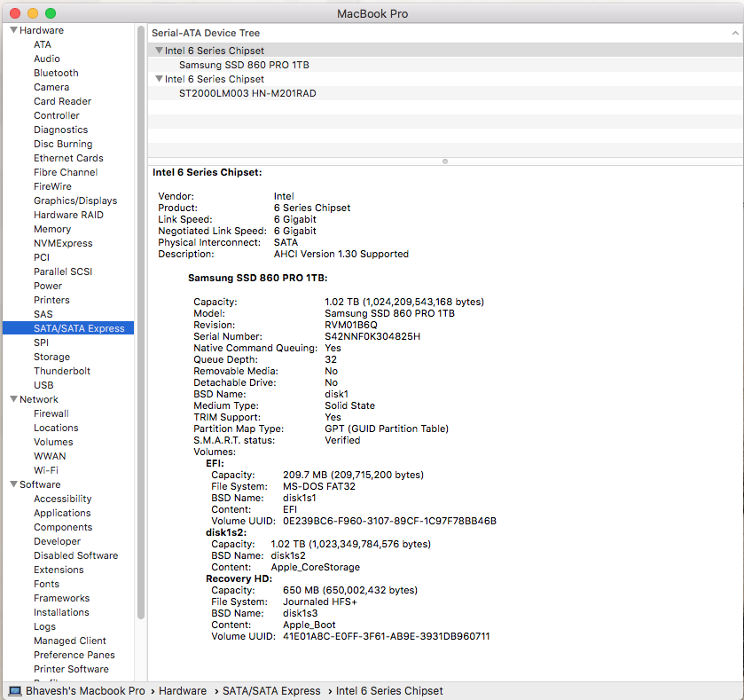Select Volumes under Network
Viewport: 744px width, 700px height.
point(53,442)
